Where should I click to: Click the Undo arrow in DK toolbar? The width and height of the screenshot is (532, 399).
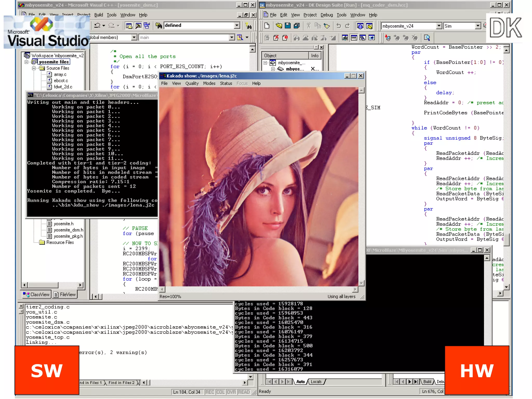tap(338, 25)
